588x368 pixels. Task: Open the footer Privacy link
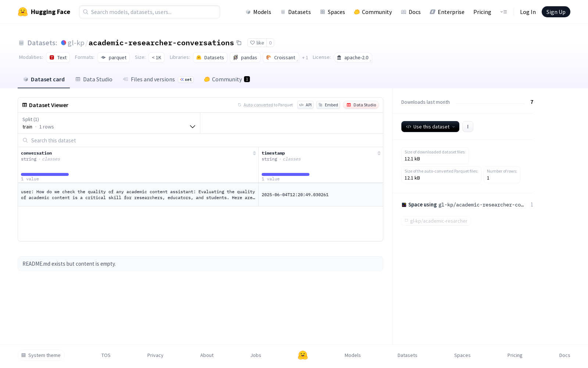155,355
